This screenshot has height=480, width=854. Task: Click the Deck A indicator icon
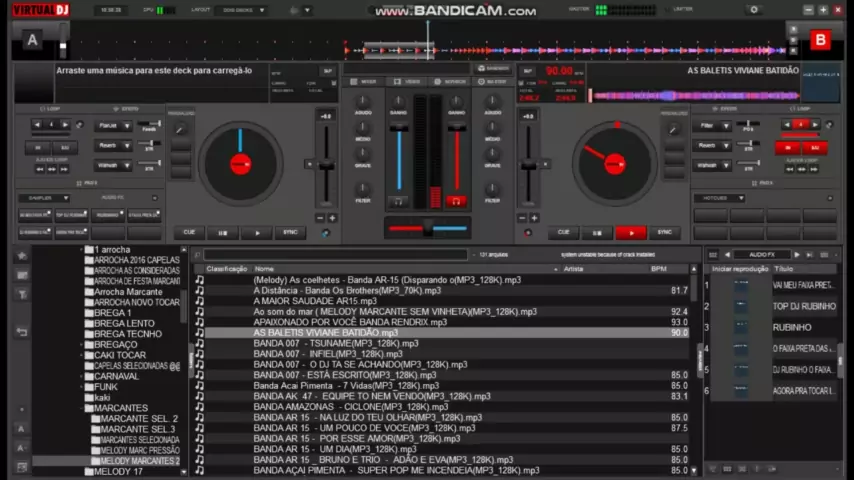coord(33,40)
